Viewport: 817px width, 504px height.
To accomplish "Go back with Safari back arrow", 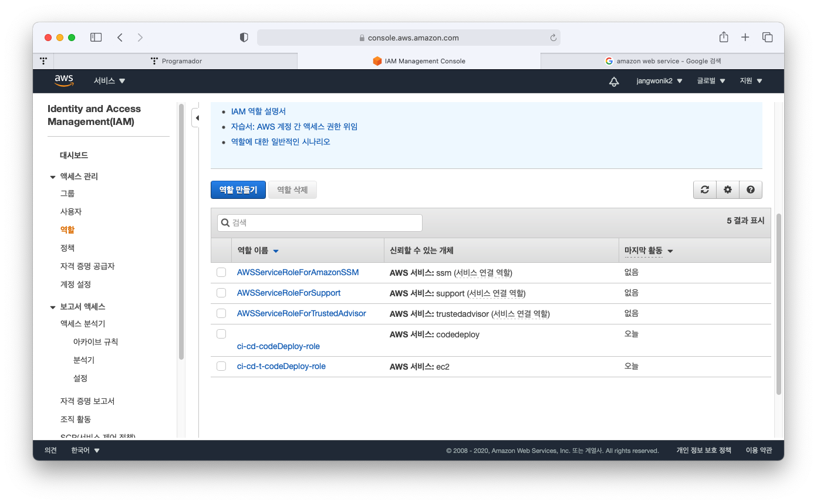I will (x=120, y=38).
